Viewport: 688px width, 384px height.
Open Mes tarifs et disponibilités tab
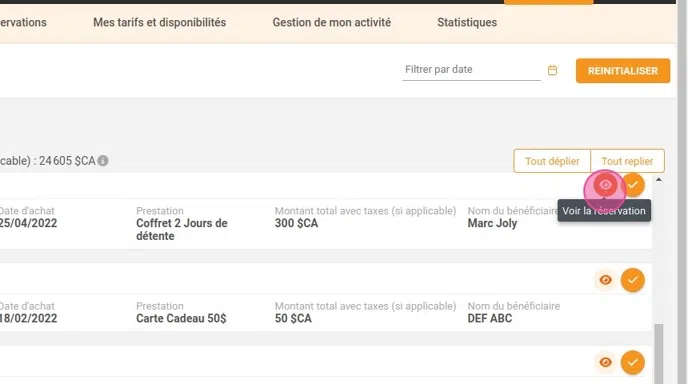[x=160, y=22]
